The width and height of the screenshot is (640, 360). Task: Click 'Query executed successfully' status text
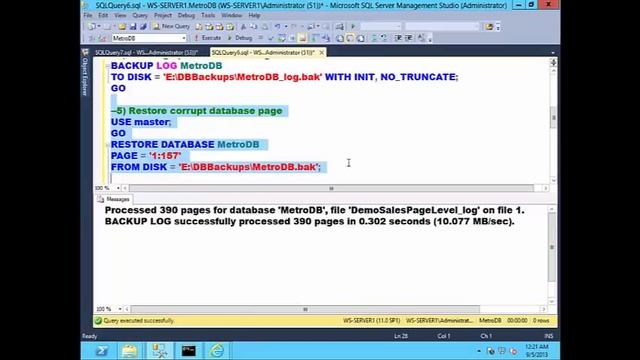(x=138, y=321)
